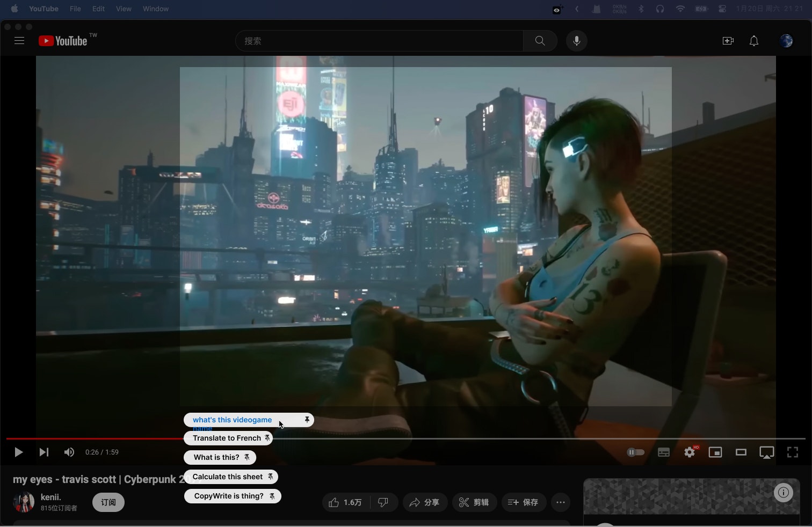
Task: Open the Wi-Fi status menu
Action: coord(680,9)
